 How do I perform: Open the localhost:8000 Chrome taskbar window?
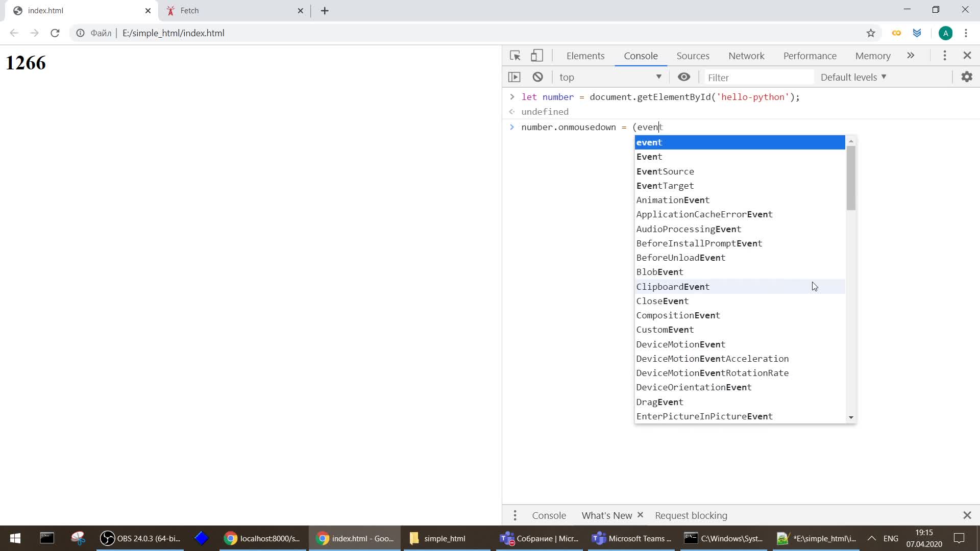tap(263, 538)
